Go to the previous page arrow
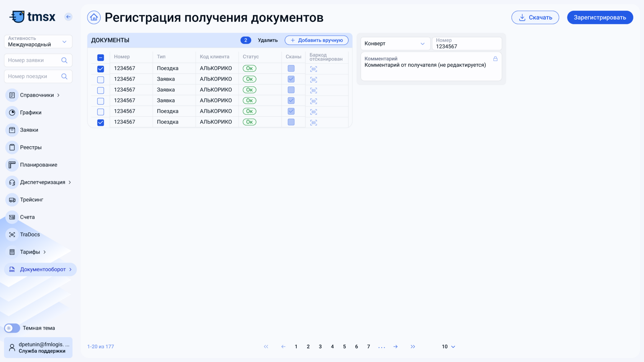Image resolution: width=644 pixels, height=362 pixels. point(283,347)
